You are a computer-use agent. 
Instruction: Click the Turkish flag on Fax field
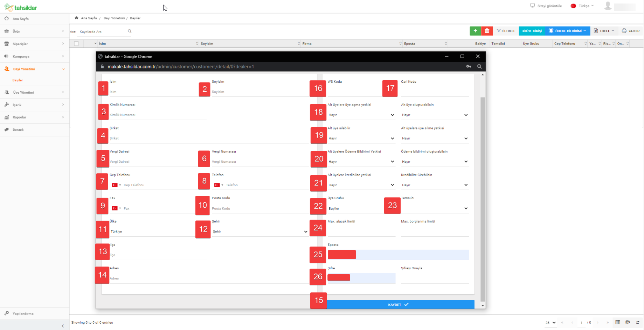(x=115, y=208)
